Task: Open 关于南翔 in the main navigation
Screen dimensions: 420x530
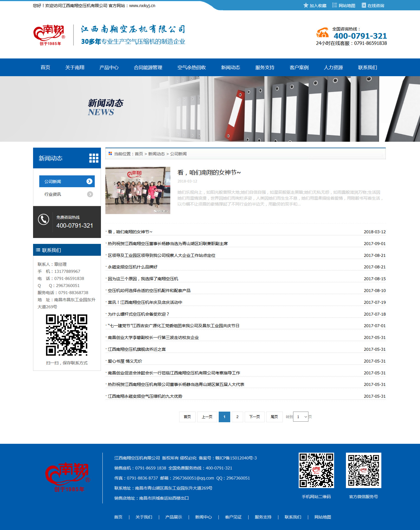Action: click(x=75, y=67)
